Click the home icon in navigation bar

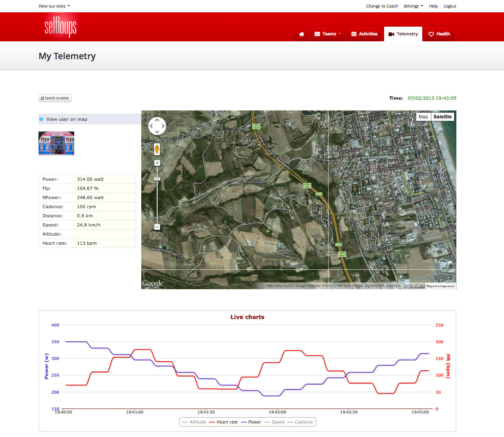(302, 34)
